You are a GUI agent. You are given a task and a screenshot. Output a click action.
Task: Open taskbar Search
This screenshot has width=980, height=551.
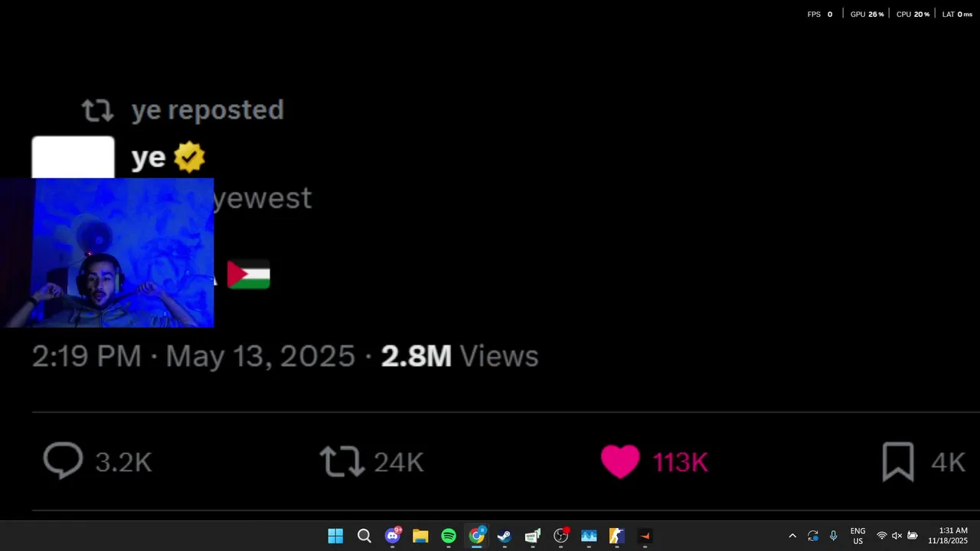(364, 536)
